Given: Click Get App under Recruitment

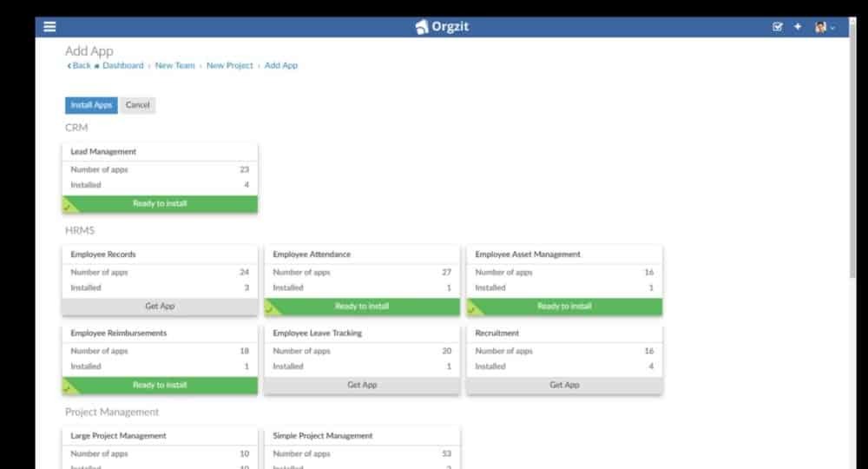Looking at the screenshot, I should 564,386.
